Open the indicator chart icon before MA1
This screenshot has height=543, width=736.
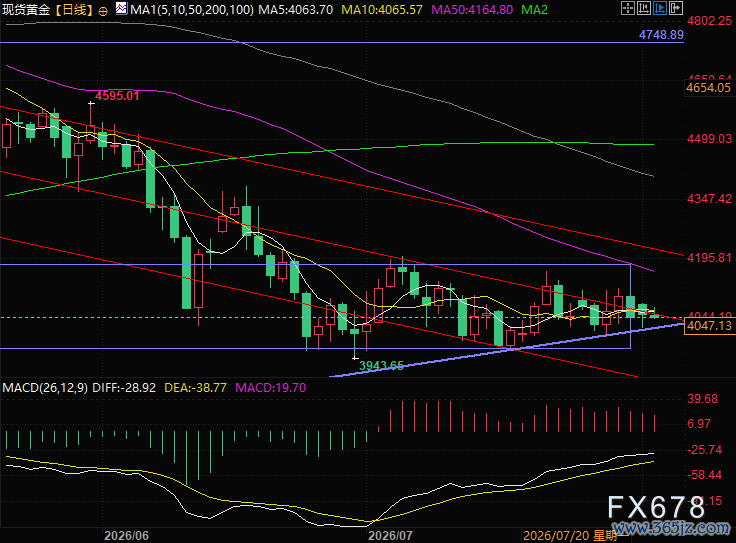pos(121,8)
